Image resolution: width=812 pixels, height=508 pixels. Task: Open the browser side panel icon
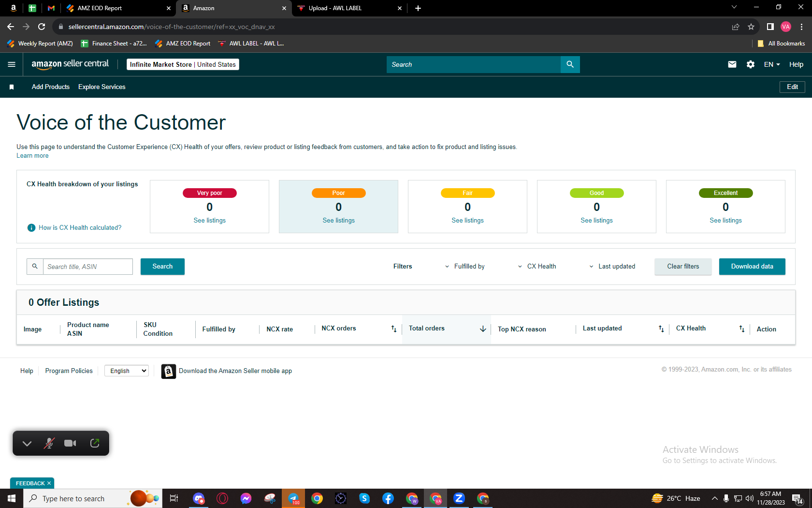pyautogui.click(x=770, y=27)
